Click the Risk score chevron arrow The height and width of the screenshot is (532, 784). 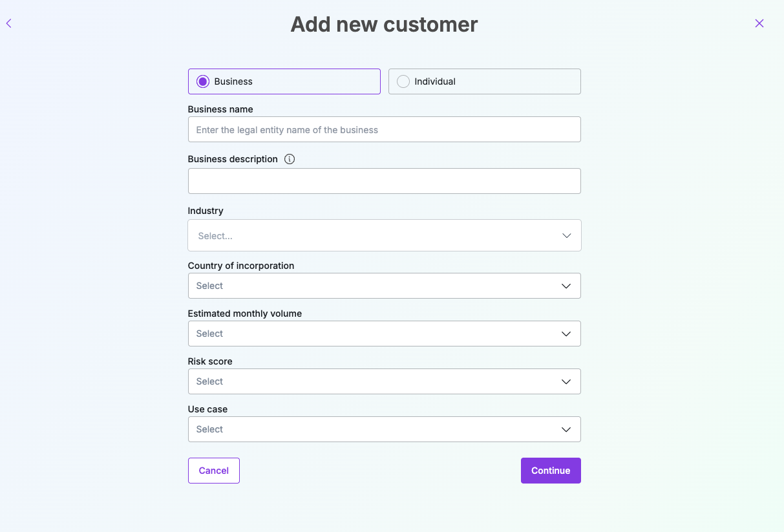tap(566, 381)
